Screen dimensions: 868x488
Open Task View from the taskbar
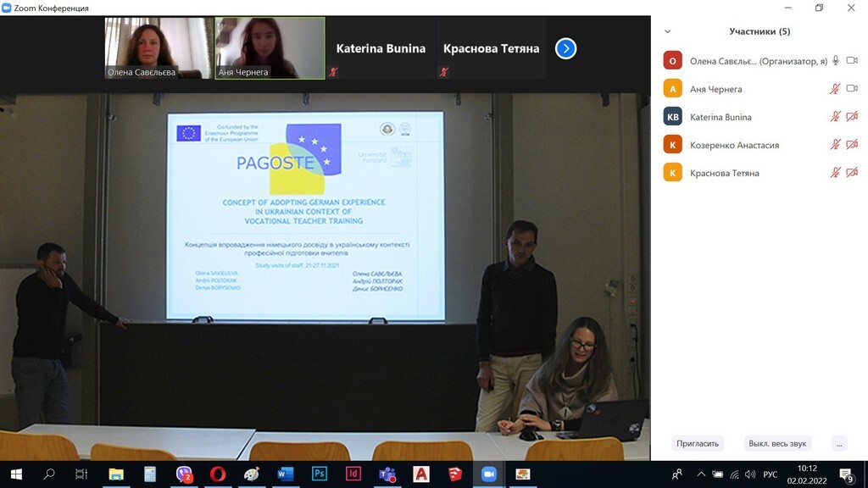[81, 474]
